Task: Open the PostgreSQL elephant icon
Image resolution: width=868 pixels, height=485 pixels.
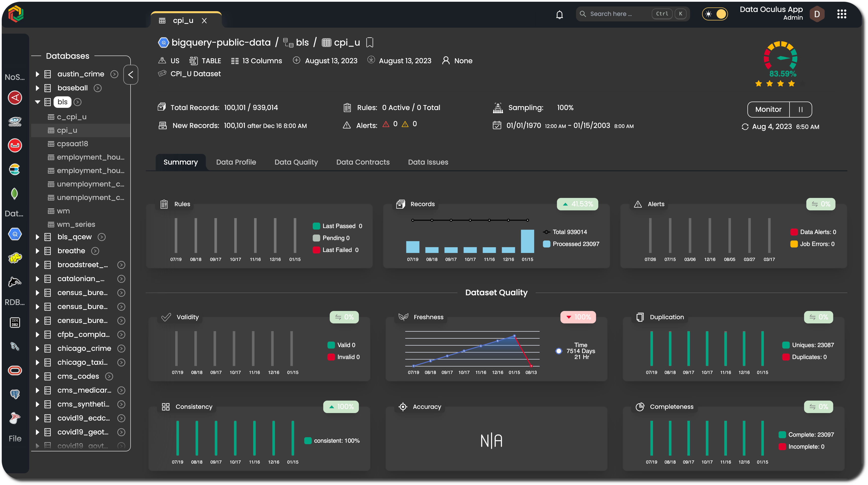Action: click(x=15, y=394)
